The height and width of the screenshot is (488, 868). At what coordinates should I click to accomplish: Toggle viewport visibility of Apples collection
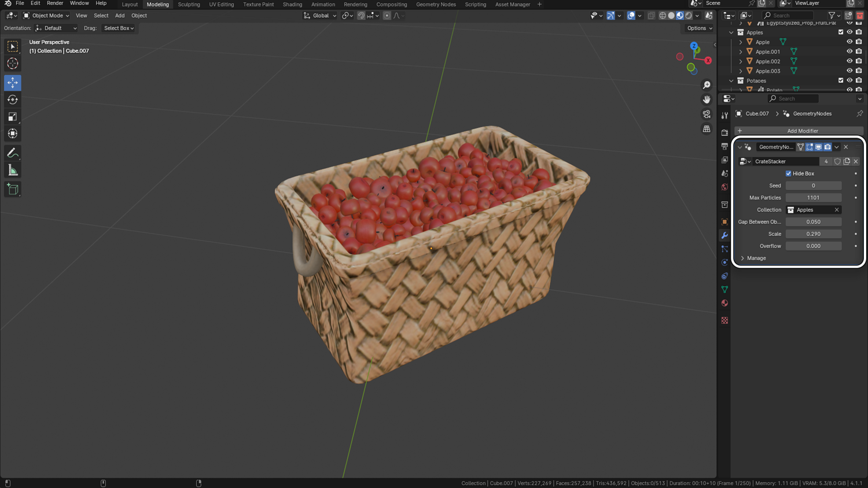849,32
